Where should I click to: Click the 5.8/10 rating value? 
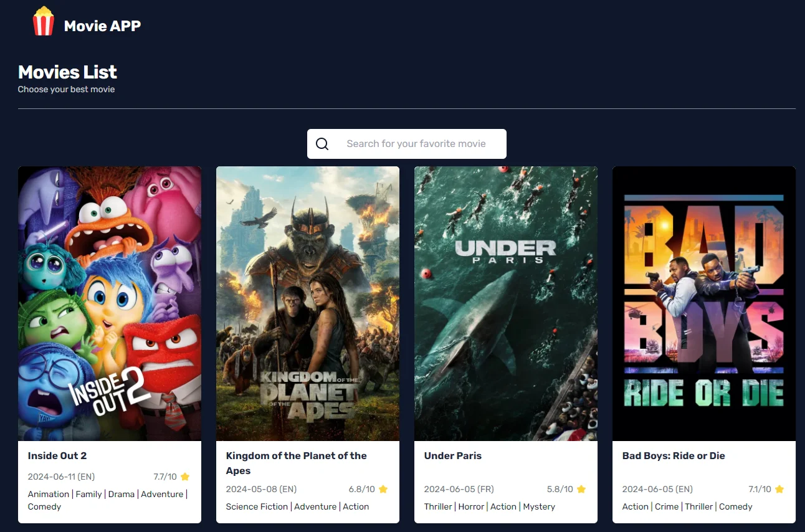point(560,489)
